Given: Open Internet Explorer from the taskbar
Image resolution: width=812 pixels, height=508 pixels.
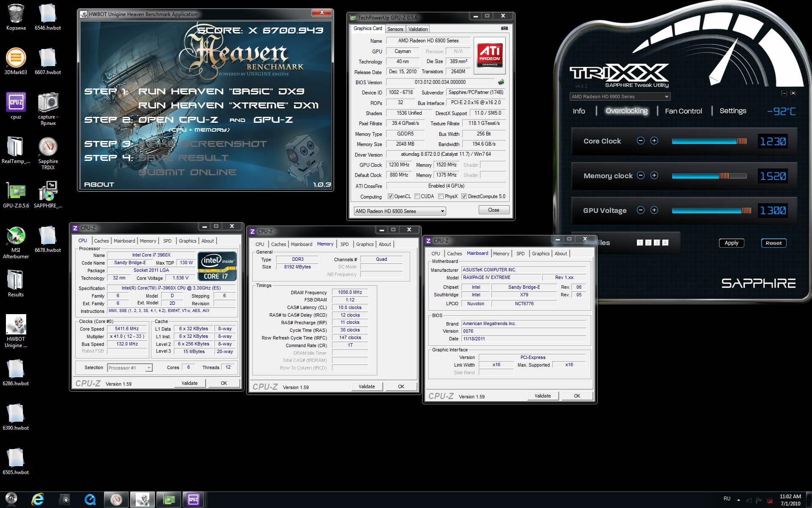Looking at the screenshot, I should tap(38, 500).
